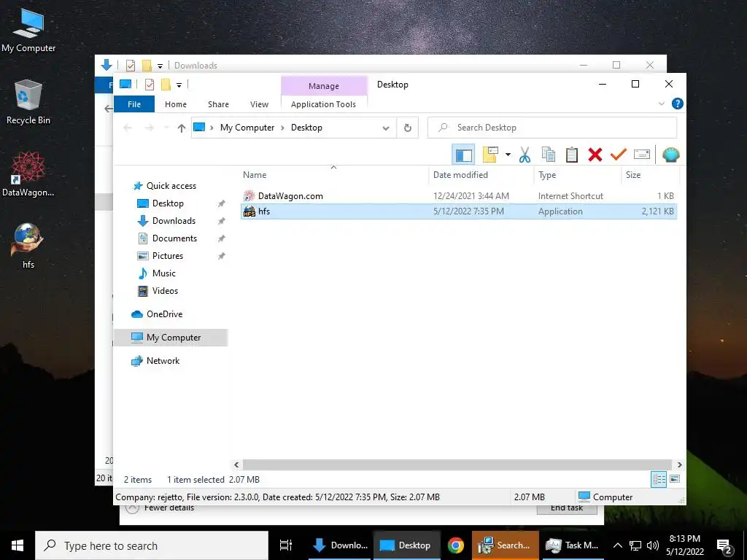Click the envelope email icon in toolbar
This screenshot has width=747, height=560.
click(x=642, y=155)
